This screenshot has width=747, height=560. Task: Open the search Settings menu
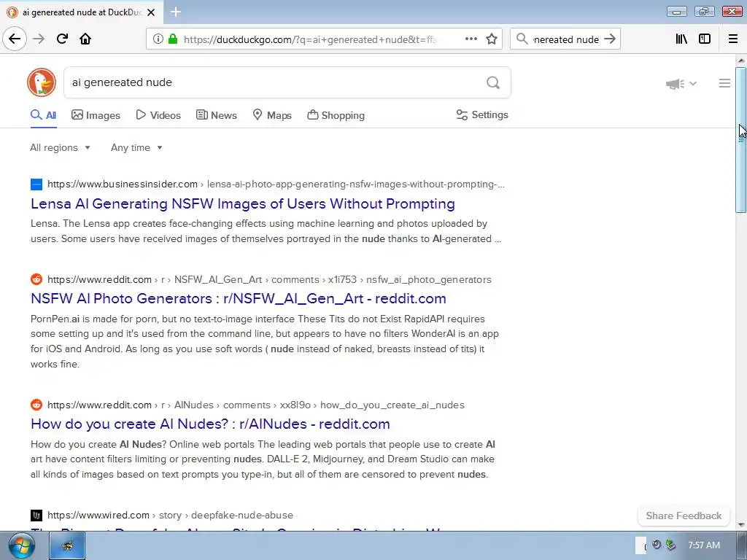[x=482, y=114]
